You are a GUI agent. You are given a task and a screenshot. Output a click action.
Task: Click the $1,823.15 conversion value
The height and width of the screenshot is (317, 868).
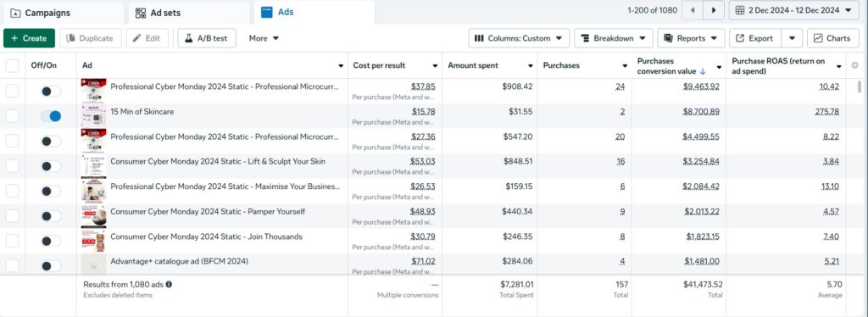point(703,236)
